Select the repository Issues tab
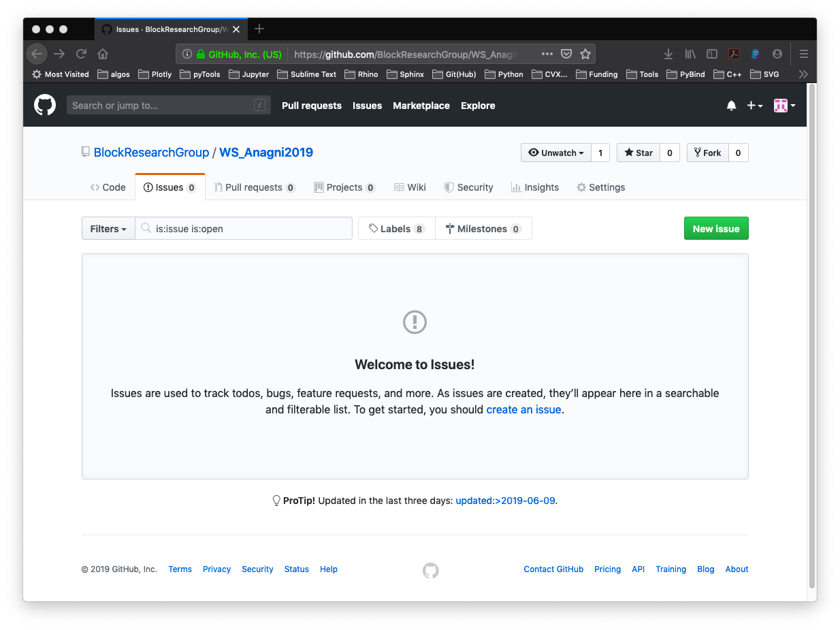The width and height of the screenshot is (840, 630). 169,187
